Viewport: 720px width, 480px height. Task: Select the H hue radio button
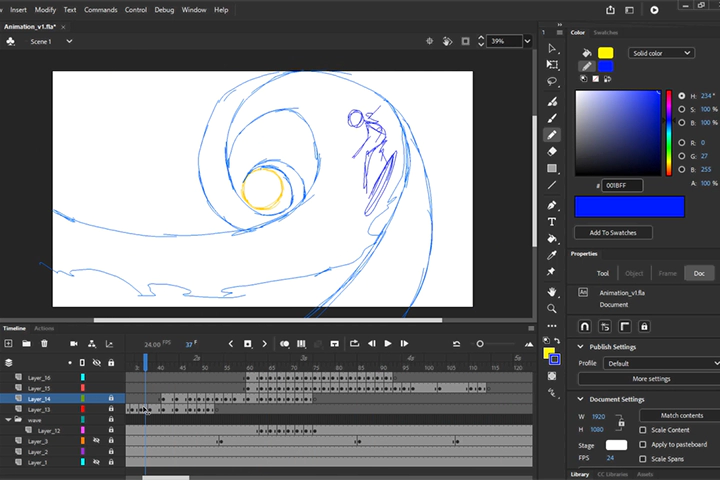tap(681, 96)
